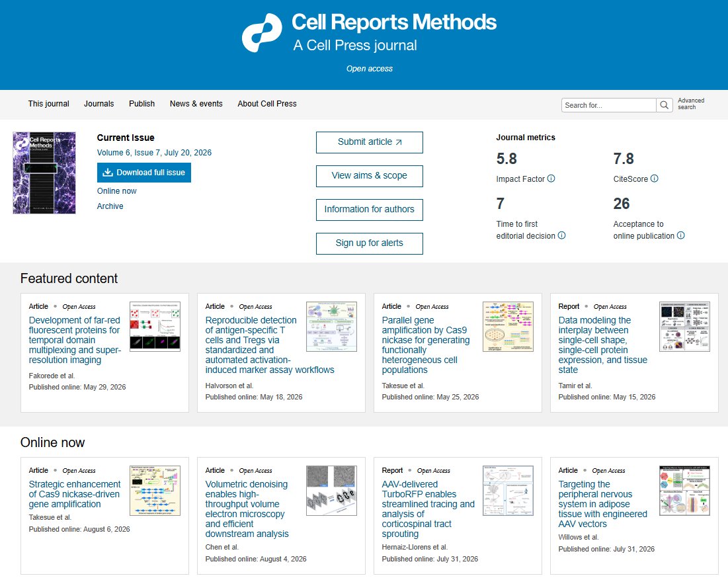
Task: Open Volume 6, Issue 7 link
Action: click(x=154, y=152)
